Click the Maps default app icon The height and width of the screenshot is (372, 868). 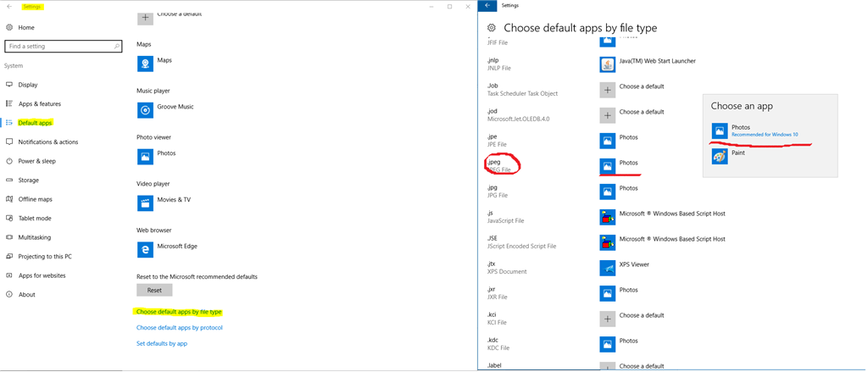[145, 64]
